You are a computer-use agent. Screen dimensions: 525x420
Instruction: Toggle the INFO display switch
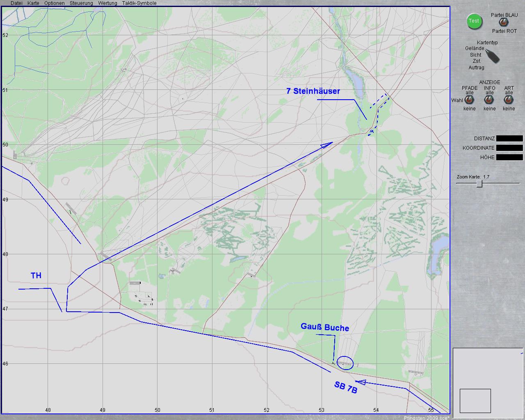coord(489,100)
